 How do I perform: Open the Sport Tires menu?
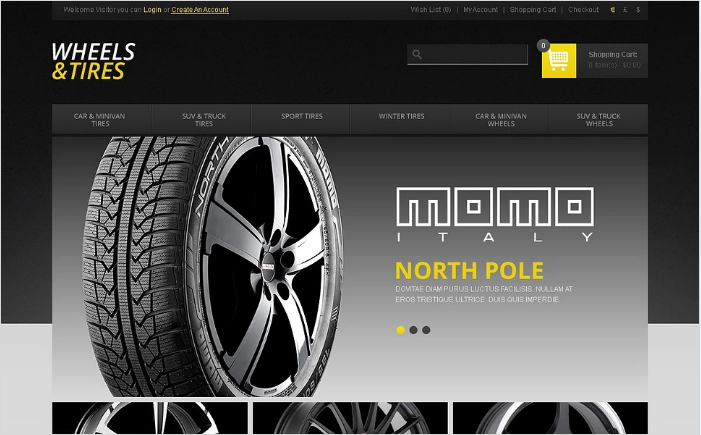[302, 116]
